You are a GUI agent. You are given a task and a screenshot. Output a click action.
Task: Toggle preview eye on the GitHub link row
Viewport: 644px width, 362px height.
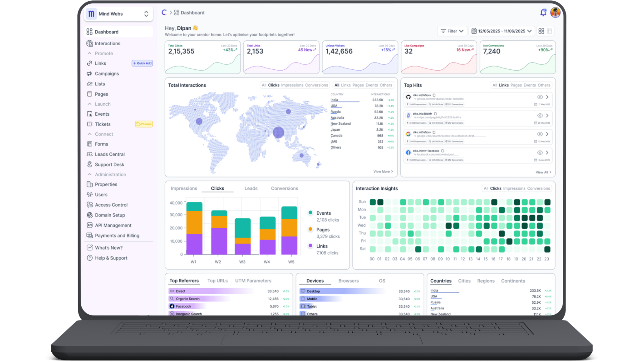click(x=540, y=97)
